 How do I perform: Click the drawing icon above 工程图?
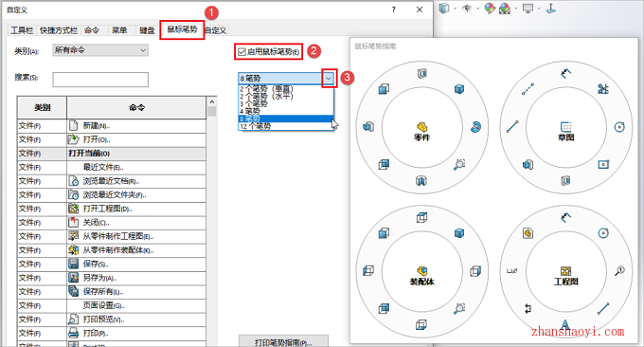pos(566,270)
